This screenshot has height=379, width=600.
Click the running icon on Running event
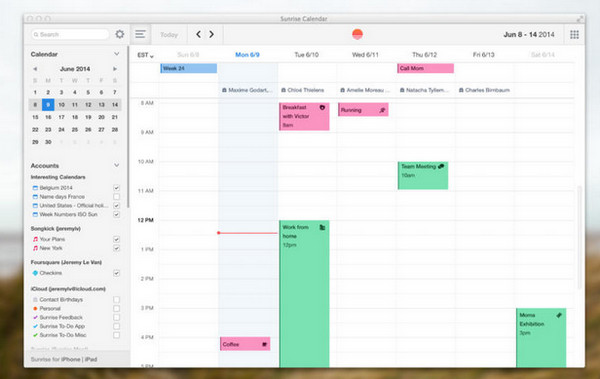coord(382,110)
